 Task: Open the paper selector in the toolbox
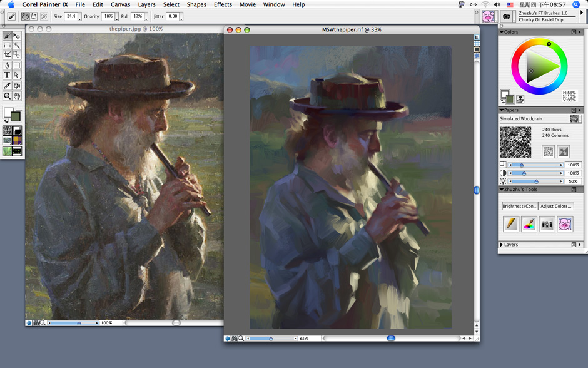pos(7,130)
